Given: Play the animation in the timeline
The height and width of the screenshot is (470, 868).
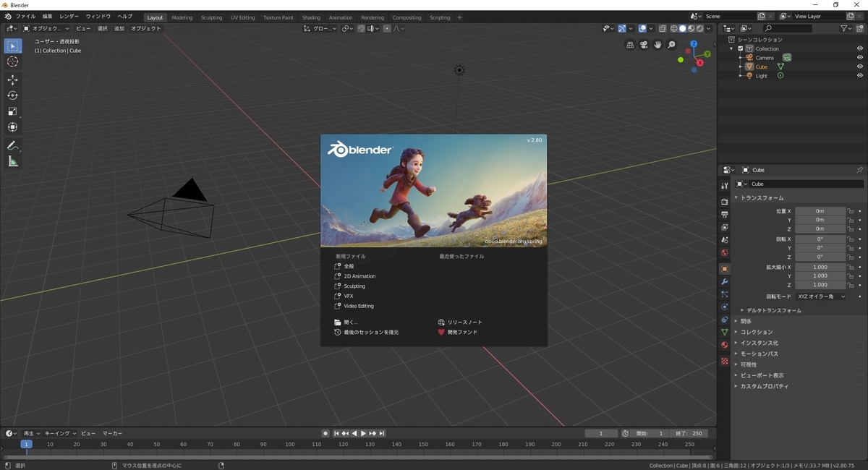Looking at the screenshot, I should point(364,433).
